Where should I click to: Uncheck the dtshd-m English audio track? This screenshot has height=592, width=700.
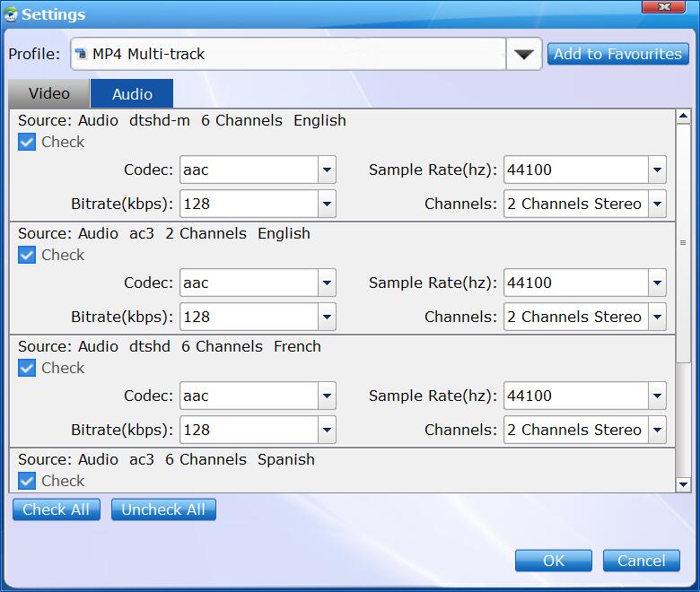pyautogui.click(x=27, y=142)
